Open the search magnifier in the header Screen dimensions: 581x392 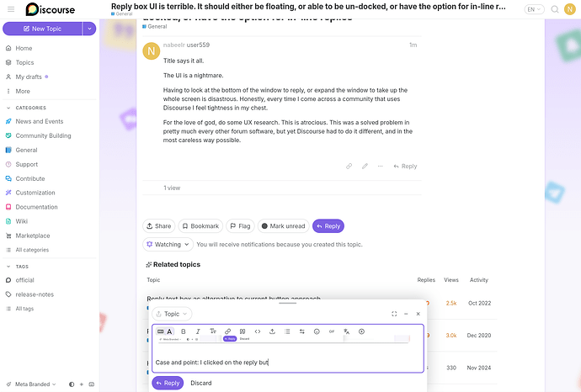click(555, 9)
